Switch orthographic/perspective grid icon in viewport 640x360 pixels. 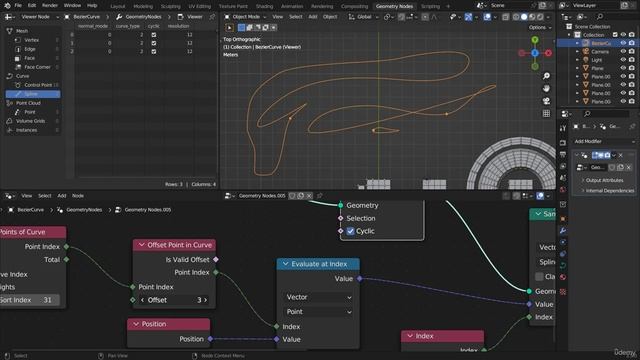point(546,113)
